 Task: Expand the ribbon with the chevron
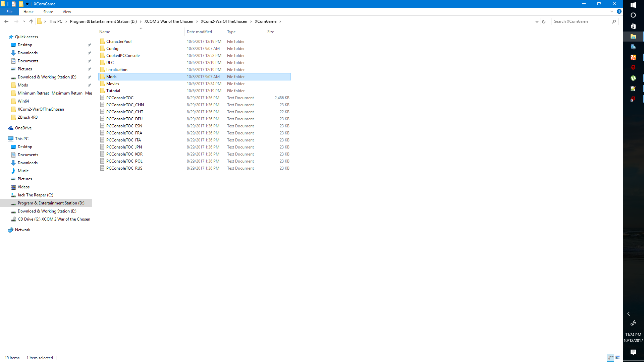[x=612, y=11]
